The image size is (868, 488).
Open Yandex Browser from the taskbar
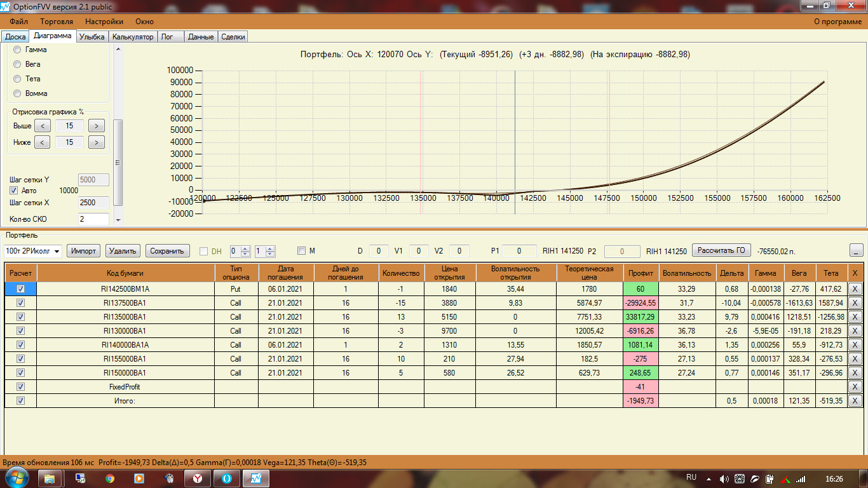click(x=198, y=478)
